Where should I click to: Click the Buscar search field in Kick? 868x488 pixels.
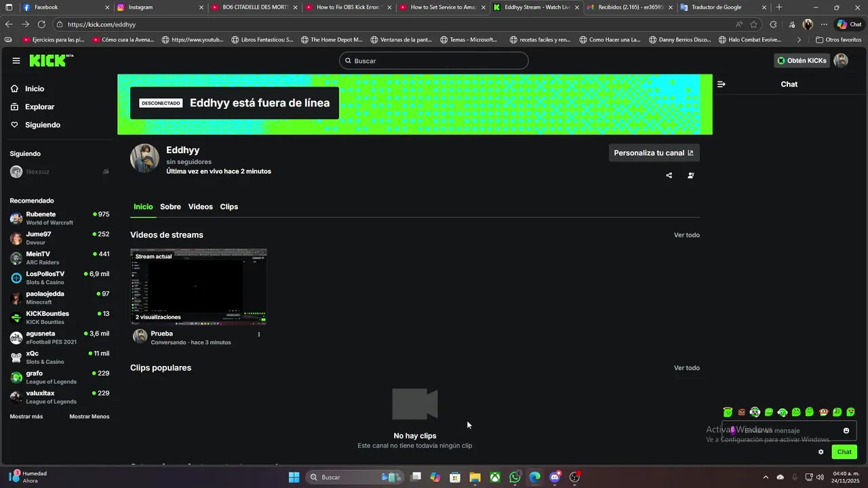coord(433,60)
